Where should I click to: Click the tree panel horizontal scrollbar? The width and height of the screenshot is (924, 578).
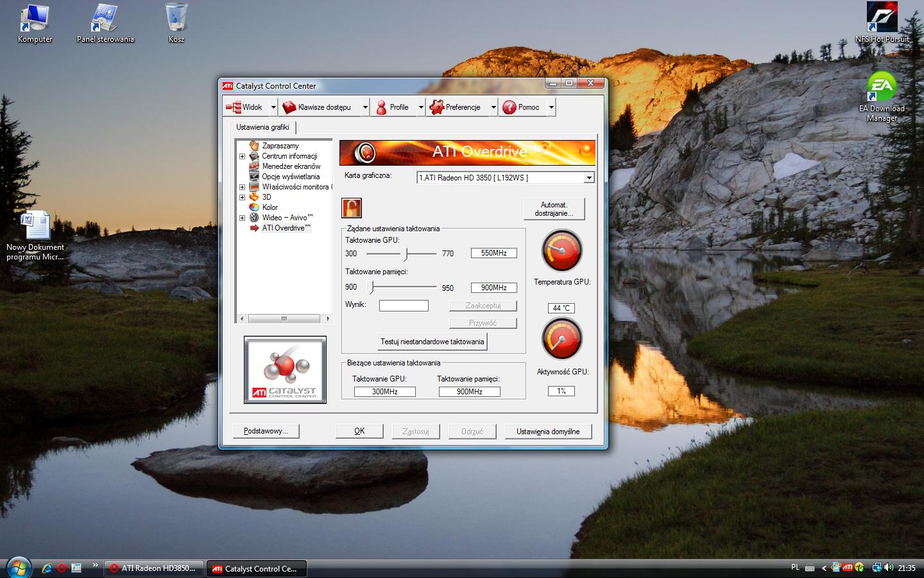(x=284, y=319)
